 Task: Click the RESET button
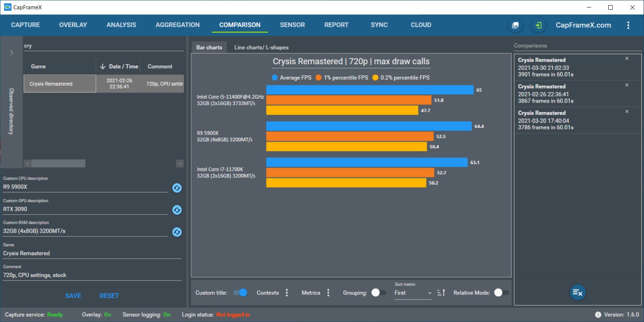coord(109,296)
